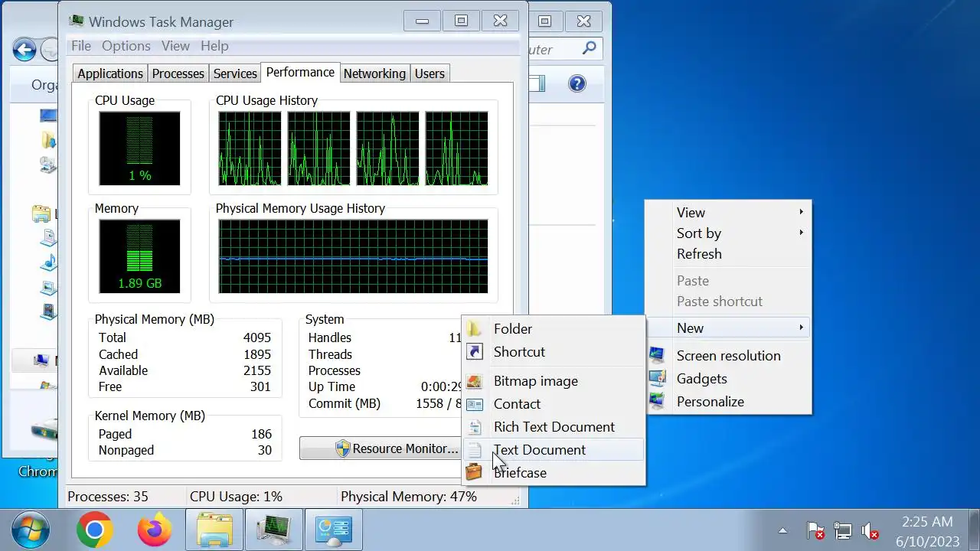This screenshot has width=980, height=551.
Task: Click Explorer window maximize button
Action: click(x=544, y=21)
